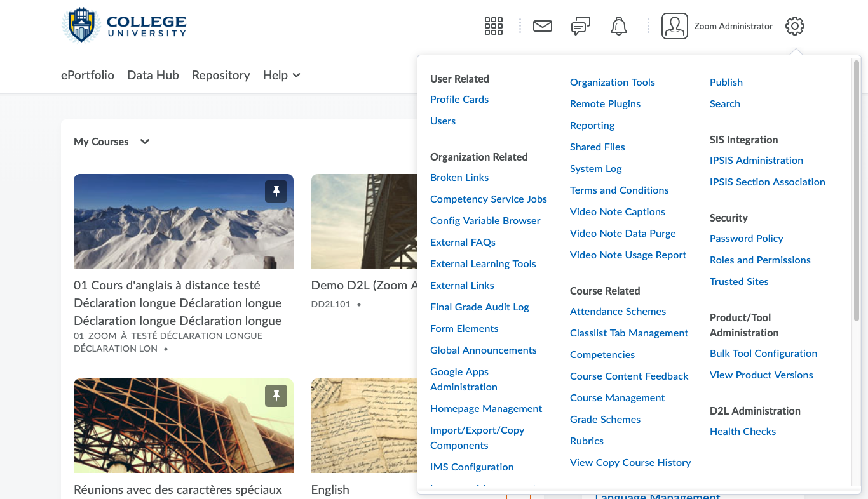Open Import/Export/Copy Components
This screenshot has height=499, width=868.
(x=477, y=438)
